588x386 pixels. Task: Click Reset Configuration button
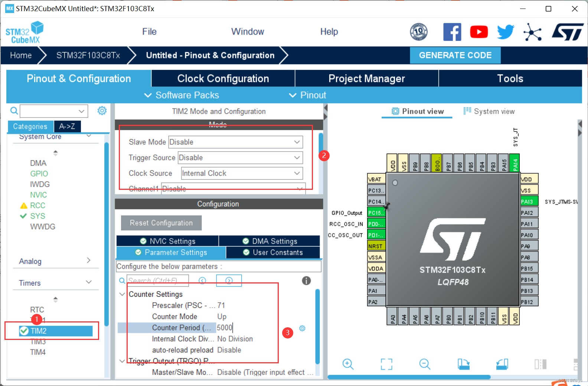(x=161, y=223)
